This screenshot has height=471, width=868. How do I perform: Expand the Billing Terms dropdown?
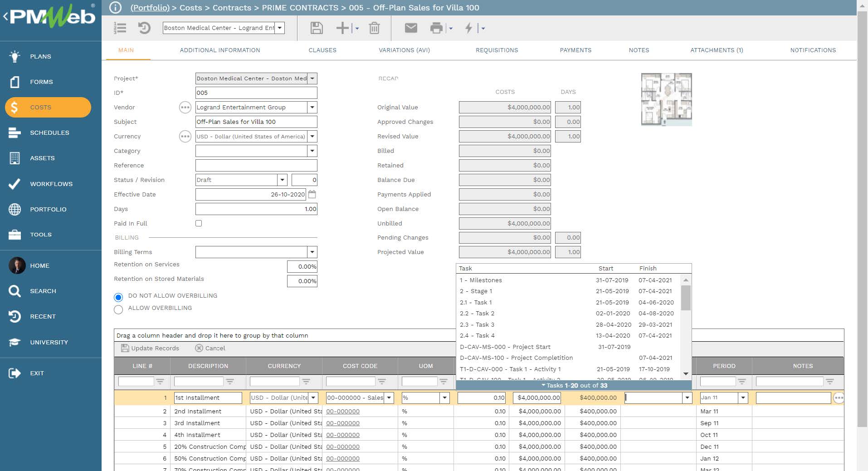[312, 252]
